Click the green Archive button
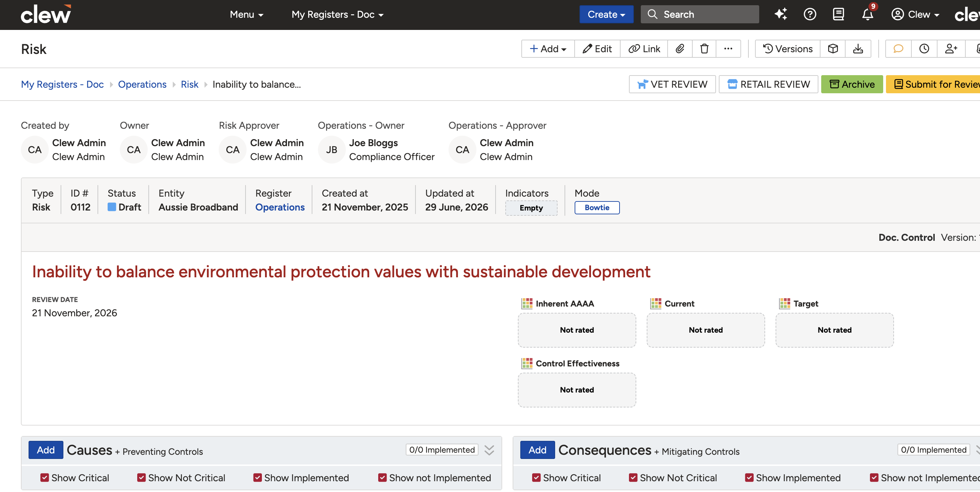Screen dimensions: 980x492 [x=852, y=84]
